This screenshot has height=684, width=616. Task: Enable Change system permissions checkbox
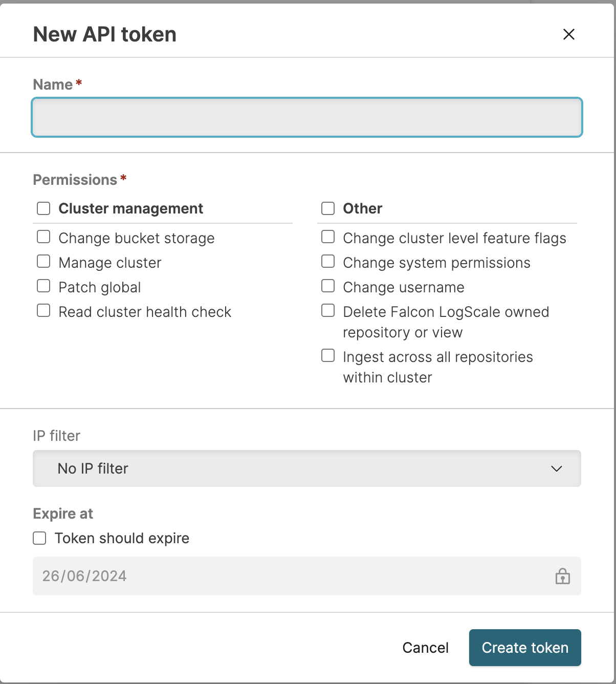point(328,262)
